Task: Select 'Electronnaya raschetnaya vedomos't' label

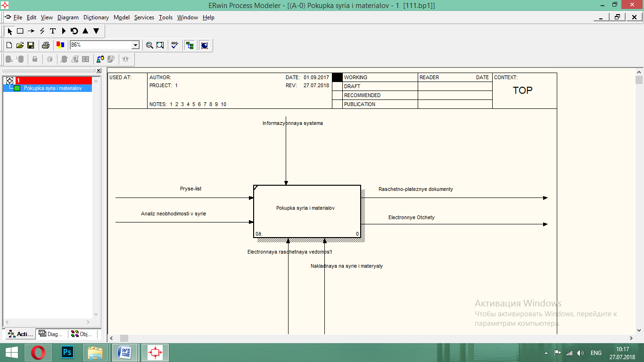Action: (x=290, y=252)
